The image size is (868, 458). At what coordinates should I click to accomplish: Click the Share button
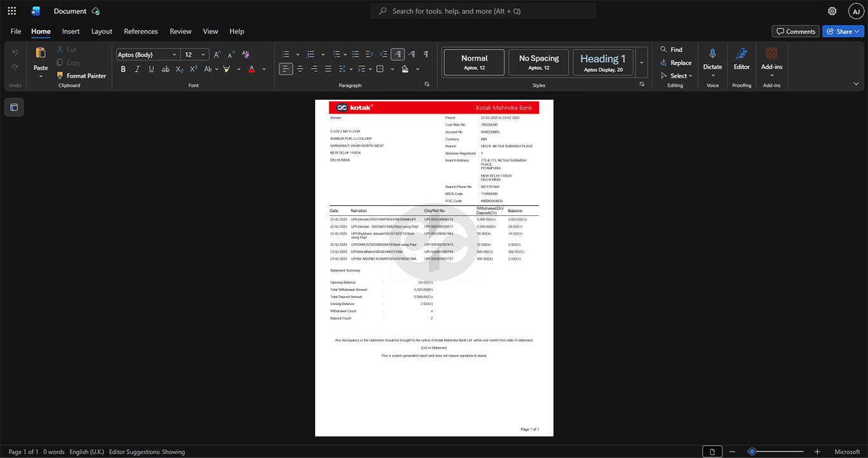(x=843, y=31)
